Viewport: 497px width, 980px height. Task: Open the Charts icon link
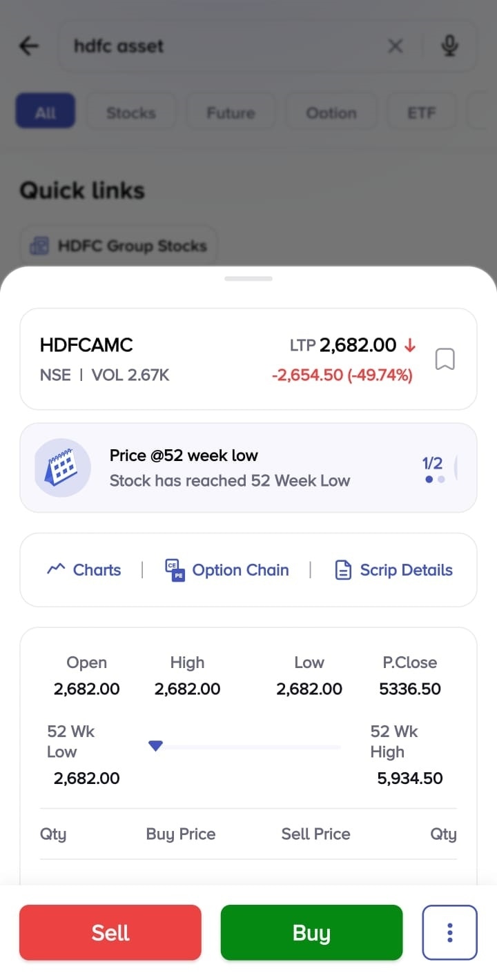pyautogui.click(x=55, y=569)
